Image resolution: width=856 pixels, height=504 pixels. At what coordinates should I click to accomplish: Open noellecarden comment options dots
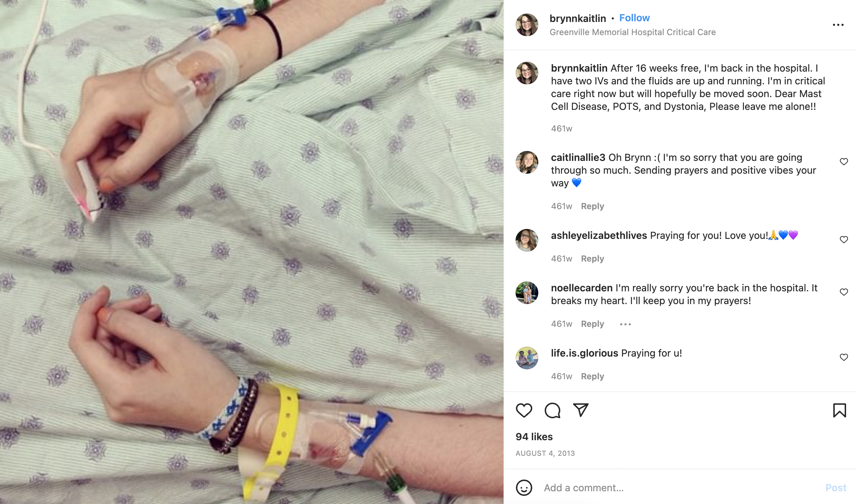625,324
